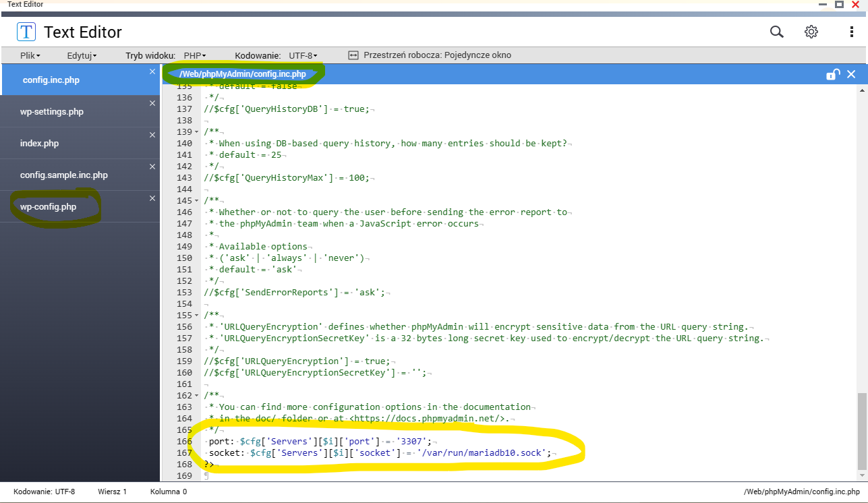The image size is (868, 503).
Task: Maximize the Text Editor window
Action: [840, 4]
